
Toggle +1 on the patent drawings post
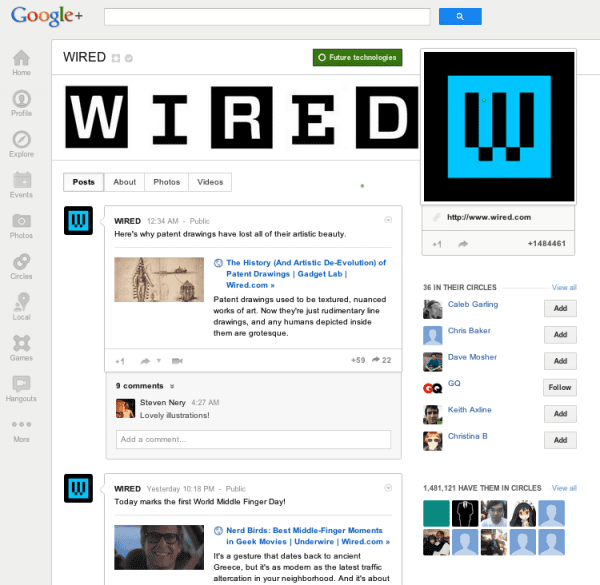(x=120, y=361)
